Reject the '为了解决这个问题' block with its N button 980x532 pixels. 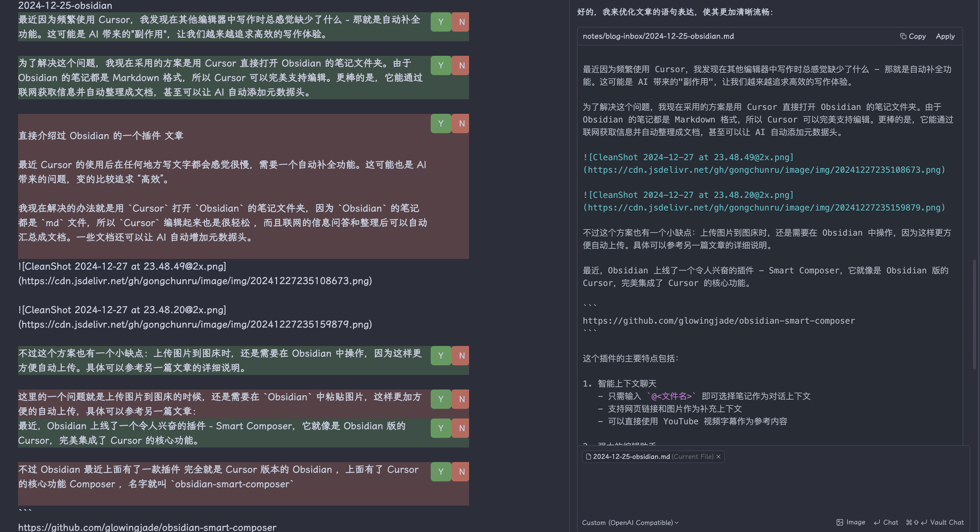tap(461, 65)
